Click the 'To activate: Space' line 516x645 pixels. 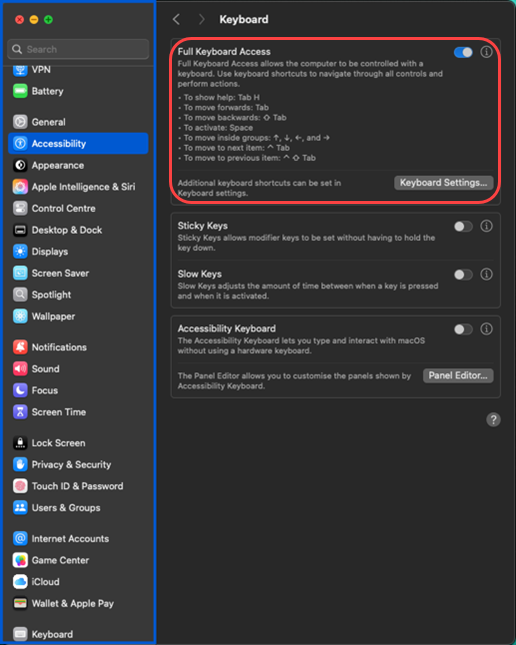(x=218, y=128)
